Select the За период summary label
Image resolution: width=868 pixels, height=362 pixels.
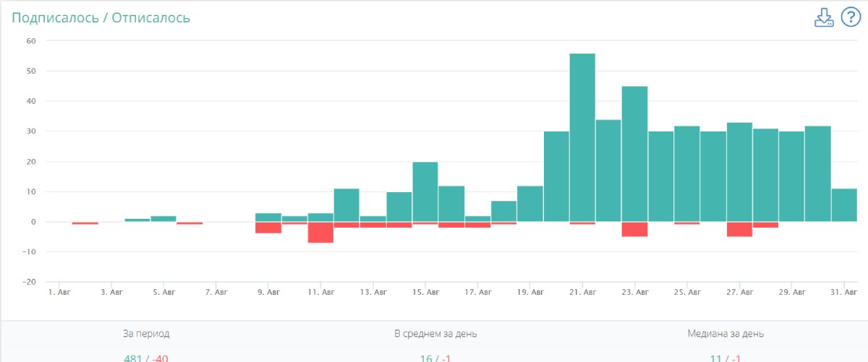point(146,334)
